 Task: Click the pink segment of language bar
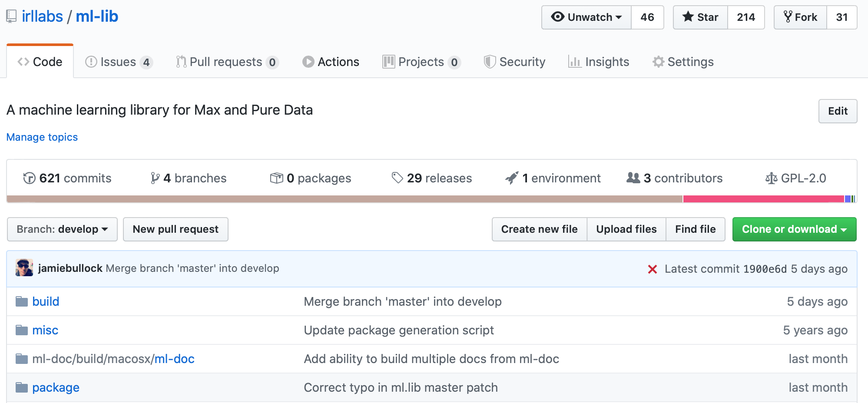click(763, 199)
